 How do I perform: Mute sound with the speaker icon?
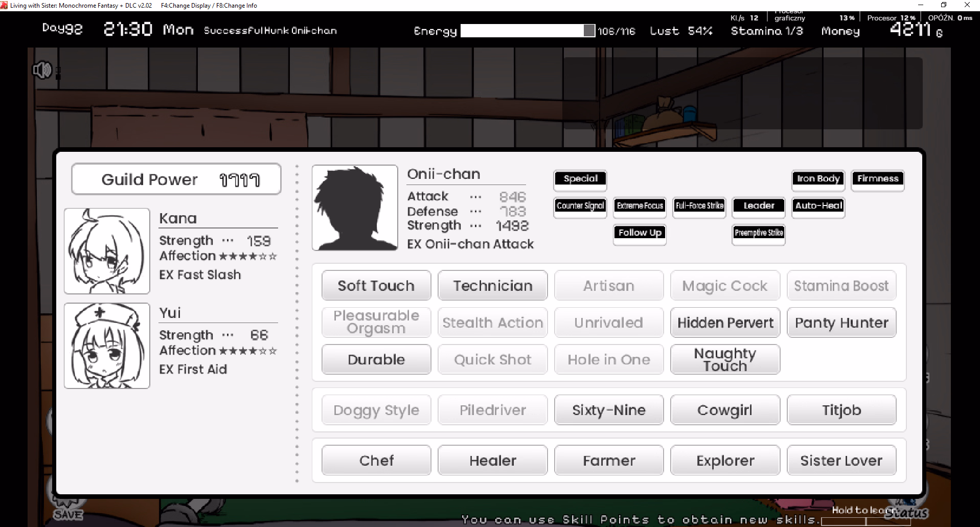pyautogui.click(x=42, y=70)
